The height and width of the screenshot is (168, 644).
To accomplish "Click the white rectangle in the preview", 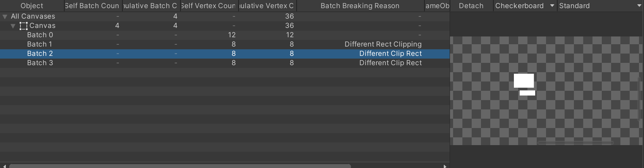I will tap(524, 81).
